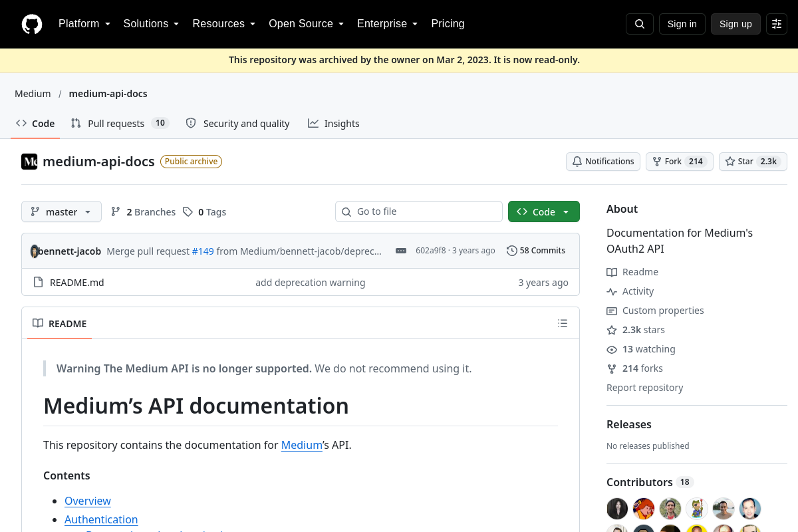View the 214 forks link
Screen dimensions: 798x532
[x=634, y=368]
